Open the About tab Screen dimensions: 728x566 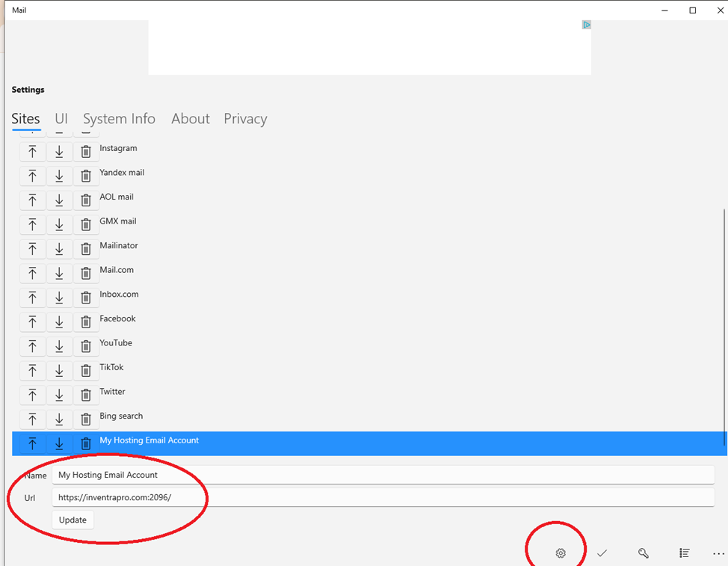click(x=191, y=119)
